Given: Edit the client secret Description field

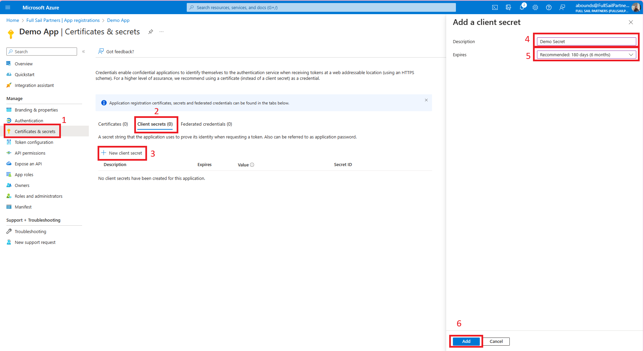Looking at the screenshot, I should pos(586,41).
